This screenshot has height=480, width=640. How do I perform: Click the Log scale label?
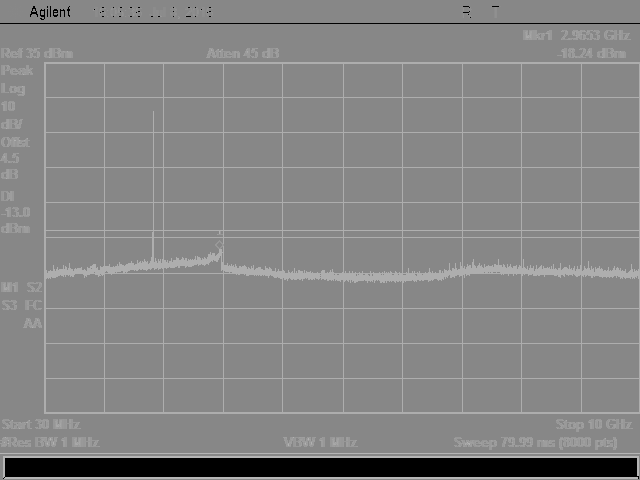[13, 89]
